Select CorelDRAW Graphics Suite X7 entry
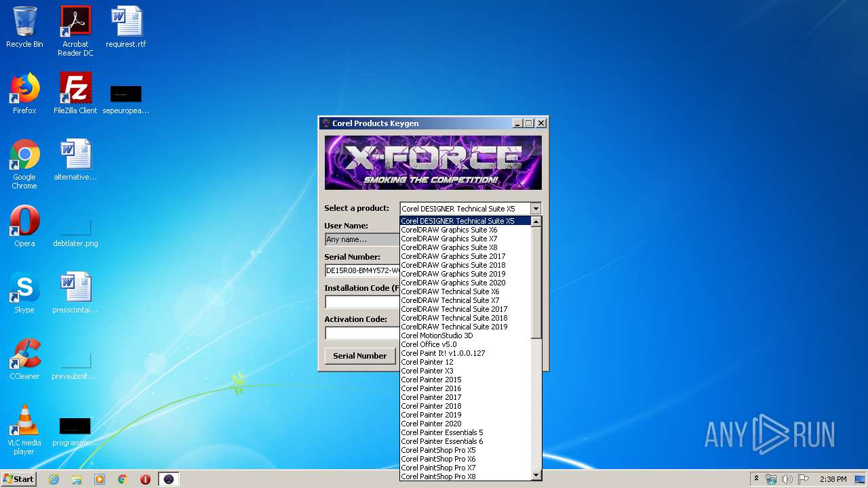The image size is (868, 488). (465, 239)
